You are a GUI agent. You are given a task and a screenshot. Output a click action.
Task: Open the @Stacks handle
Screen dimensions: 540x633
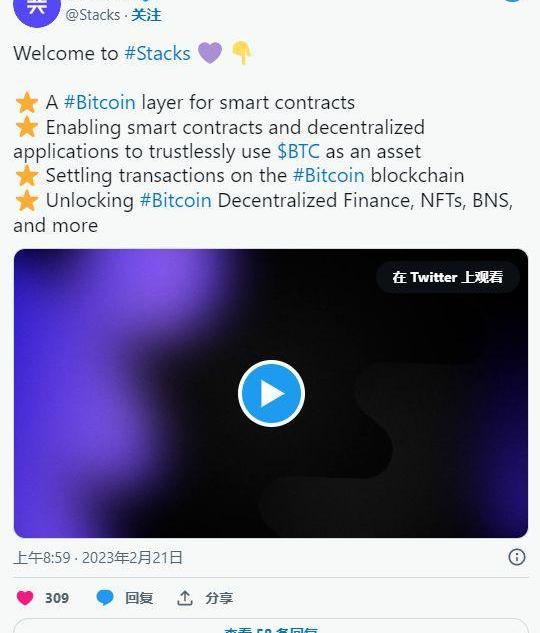coord(93,15)
